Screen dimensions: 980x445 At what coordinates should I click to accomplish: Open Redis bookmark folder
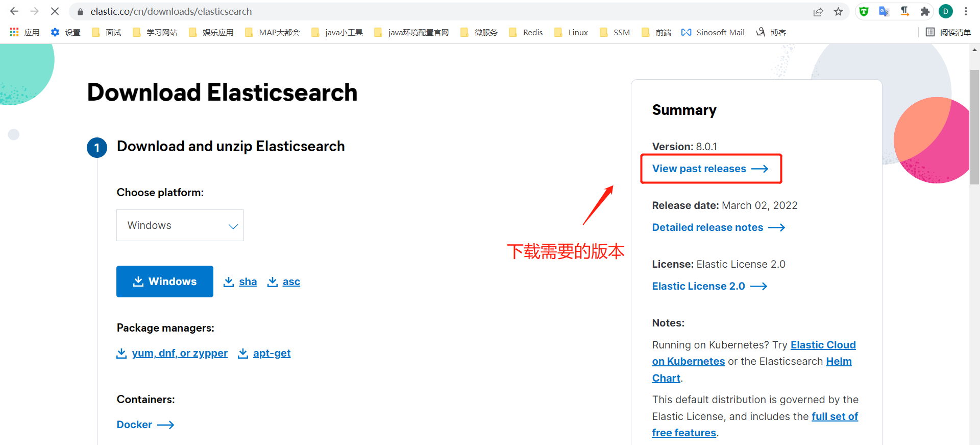(526, 32)
